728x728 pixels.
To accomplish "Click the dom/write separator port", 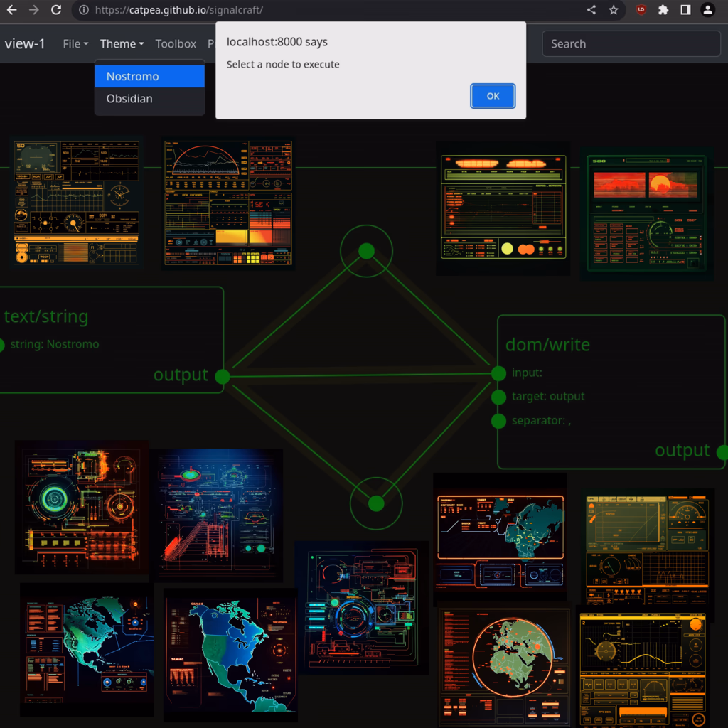I will pyautogui.click(x=499, y=421).
